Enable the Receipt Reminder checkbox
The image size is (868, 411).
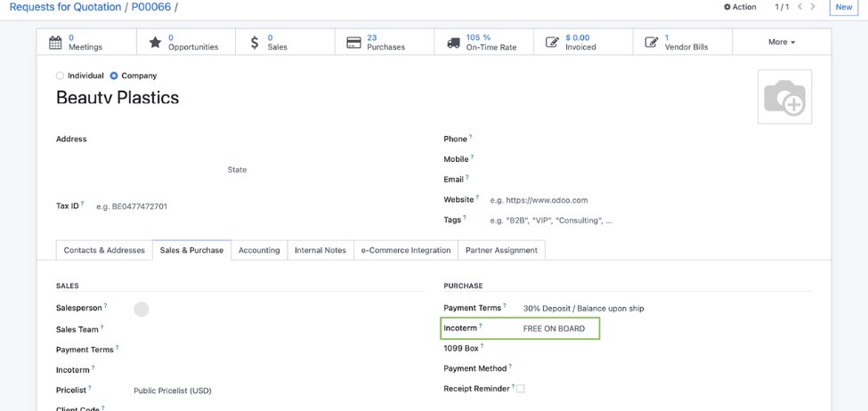coord(521,389)
